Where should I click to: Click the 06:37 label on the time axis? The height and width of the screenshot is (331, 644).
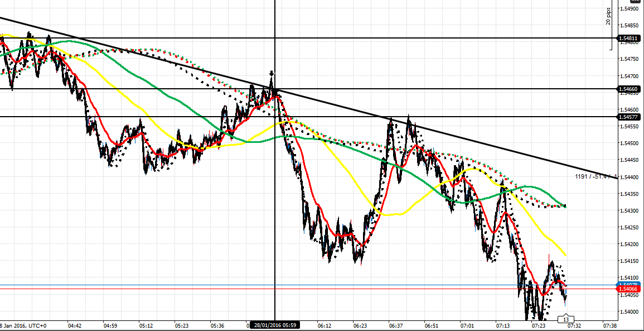(396, 325)
